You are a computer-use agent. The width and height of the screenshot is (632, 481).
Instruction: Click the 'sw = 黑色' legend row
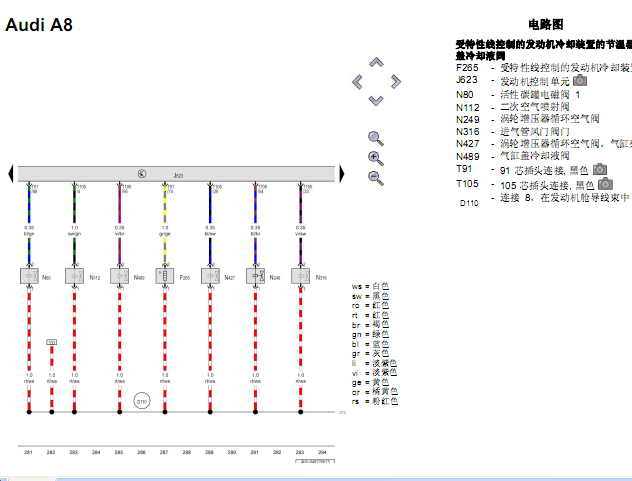(370, 296)
